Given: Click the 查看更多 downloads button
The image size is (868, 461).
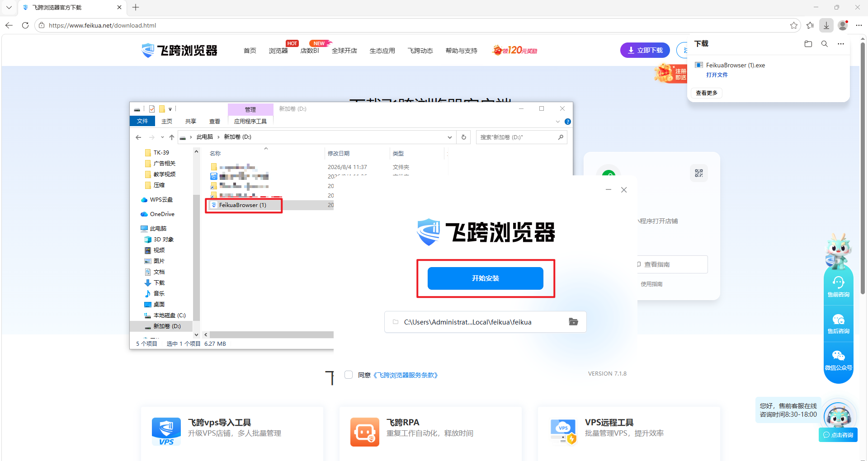Looking at the screenshot, I should [707, 93].
